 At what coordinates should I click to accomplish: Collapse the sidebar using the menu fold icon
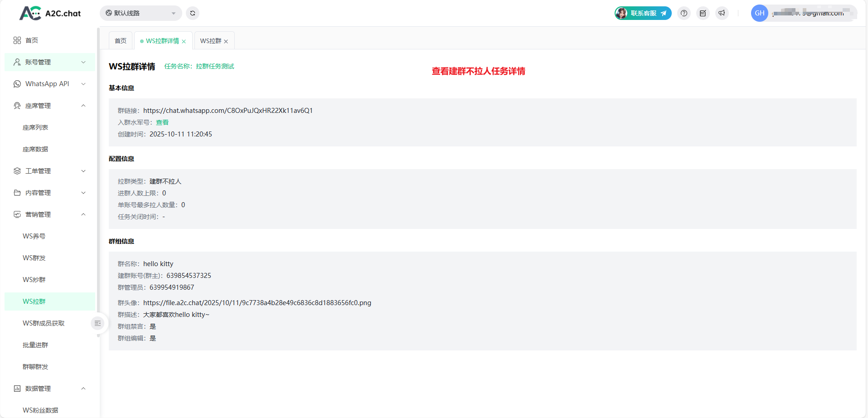pos(97,323)
